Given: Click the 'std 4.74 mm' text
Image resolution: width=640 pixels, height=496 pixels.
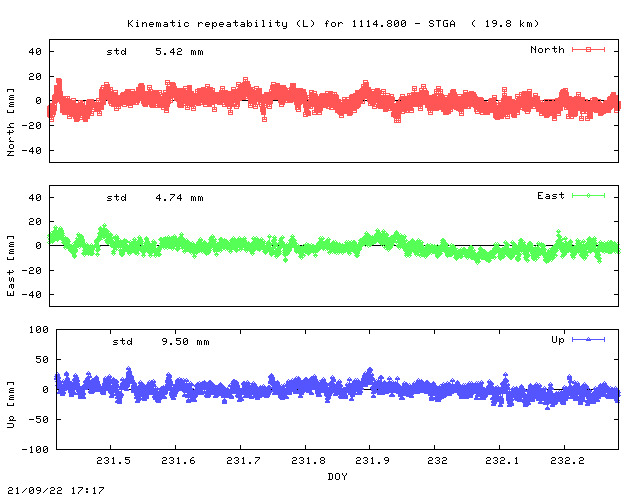Looking at the screenshot, I should pyautogui.click(x=155, y=198).
